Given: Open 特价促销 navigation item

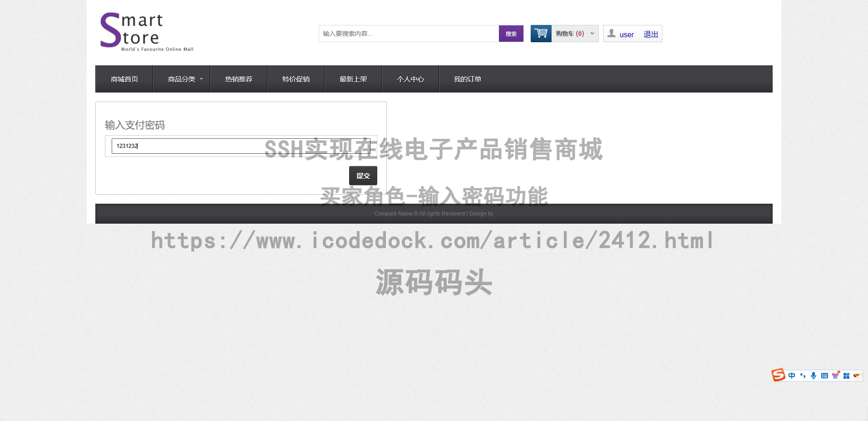Looking at the screenshot, I should pyautogui.click(x=296, y=79).
